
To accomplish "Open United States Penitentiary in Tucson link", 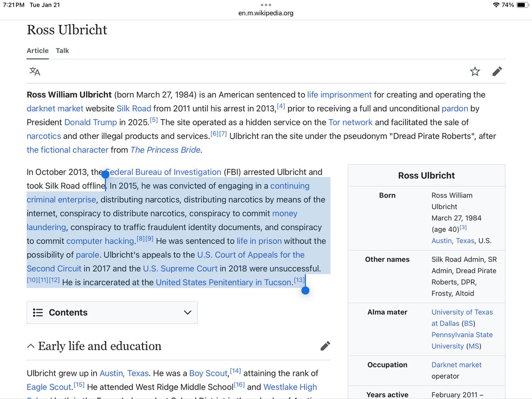I will click(x=224, y=282).
